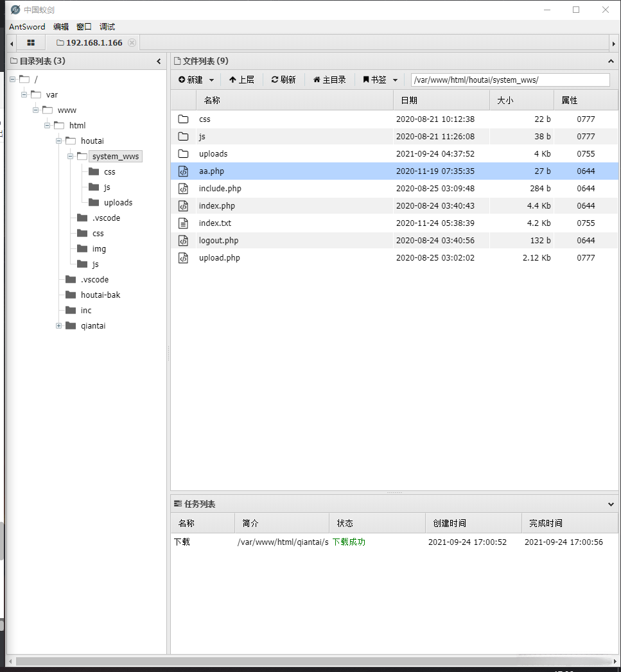Collapse the 文件列表 panel with chevron
Screen dimensions: 621x672
tap(611, 61)
